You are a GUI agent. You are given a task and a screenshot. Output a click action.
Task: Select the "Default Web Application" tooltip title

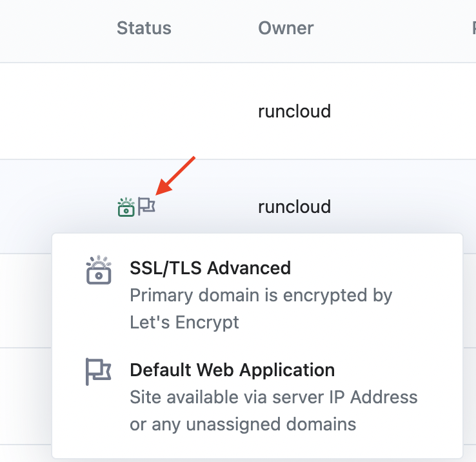click(x=232, y=370)
